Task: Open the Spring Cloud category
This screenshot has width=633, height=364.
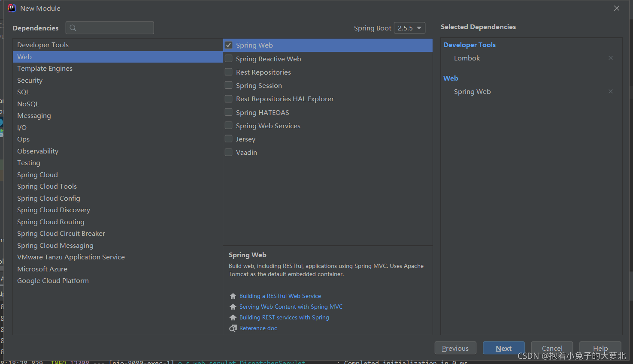Action: click(118, 174)
